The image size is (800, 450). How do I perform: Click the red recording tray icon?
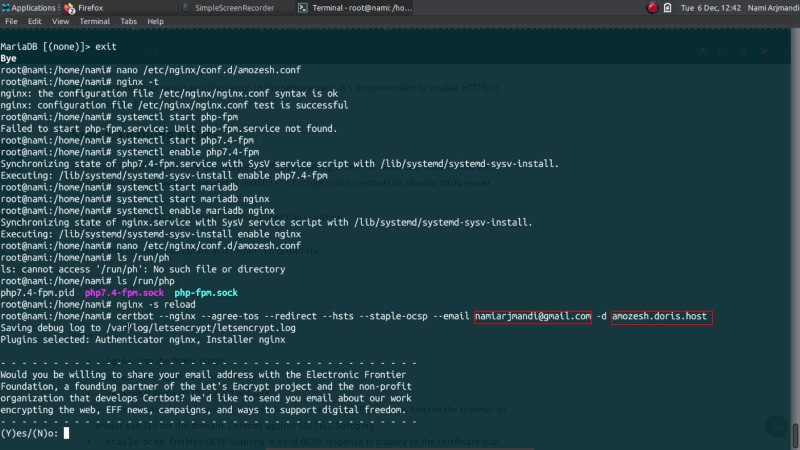[x=652, y=8]
